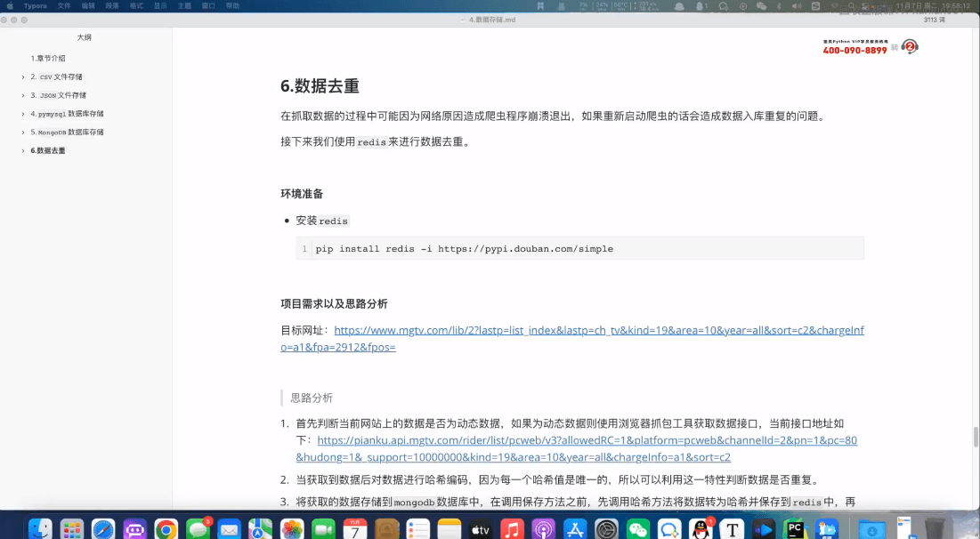This screenshot has width=980, height=539.
Task: Open the Terminal dock icon
Action: point(762,530)
